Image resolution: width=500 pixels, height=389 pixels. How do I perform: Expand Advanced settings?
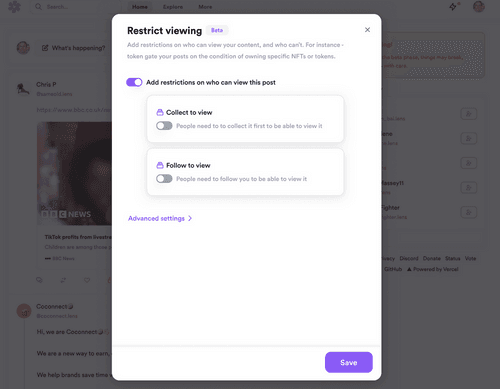coord(160,218)
